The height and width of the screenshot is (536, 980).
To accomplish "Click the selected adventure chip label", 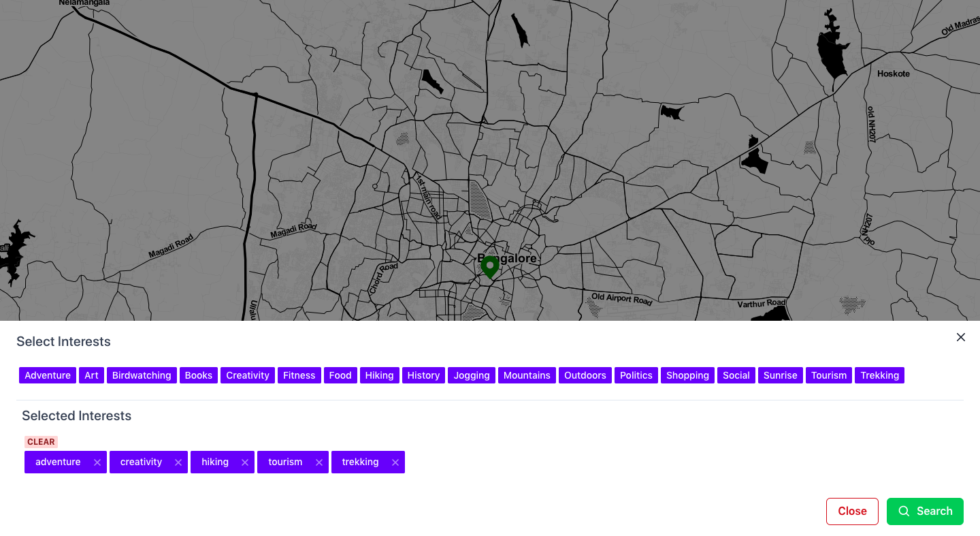I will tap(58, 462).
